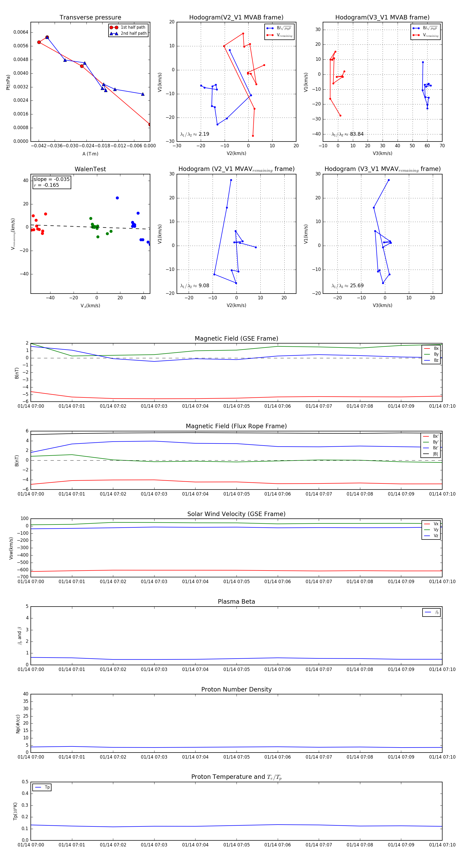The width and height of the screenshot is (473, 868).
Task: Click the "Pt(nPa)" y-axis label
Action: coord(8,82)
